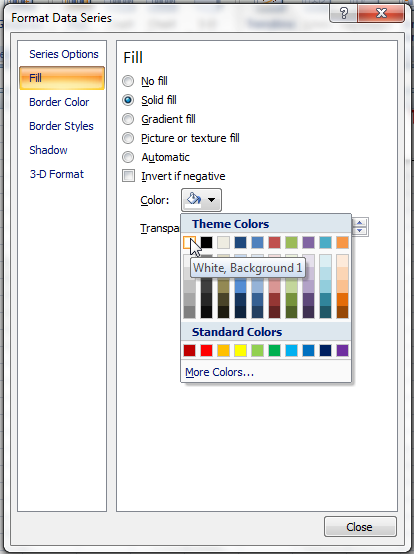Select the purple standard color swatch
414x554 pixels.
pos(342,350)
